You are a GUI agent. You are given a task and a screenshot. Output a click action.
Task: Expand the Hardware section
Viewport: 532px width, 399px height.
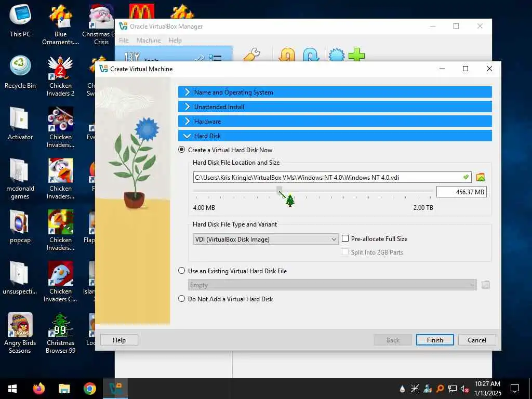[335, 121]
